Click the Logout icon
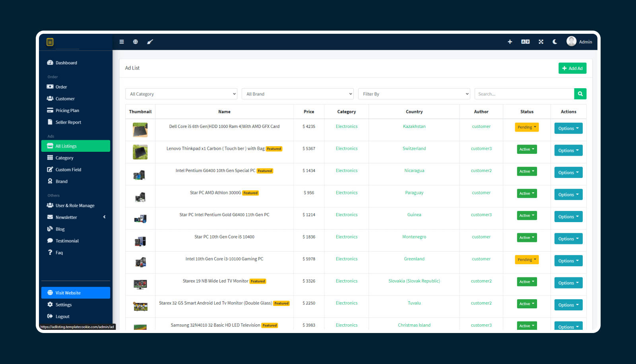The width and height of the screenshot is (636, 364). click(x=50, y=316)
